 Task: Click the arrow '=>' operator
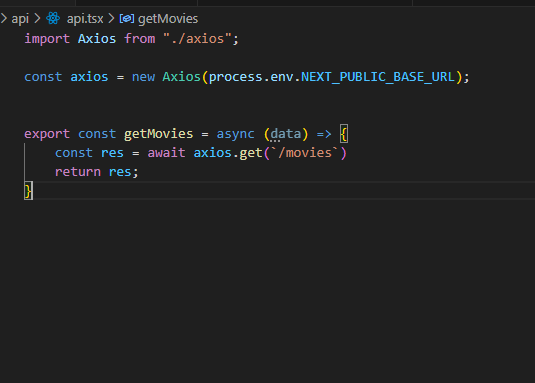(324, 134)
